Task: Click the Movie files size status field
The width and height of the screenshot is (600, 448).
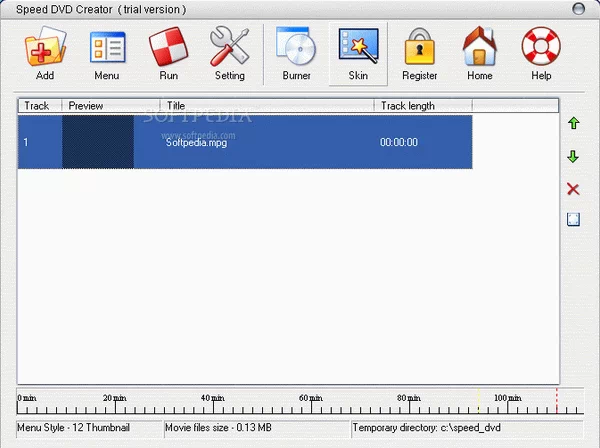Action: click(258, 428)
